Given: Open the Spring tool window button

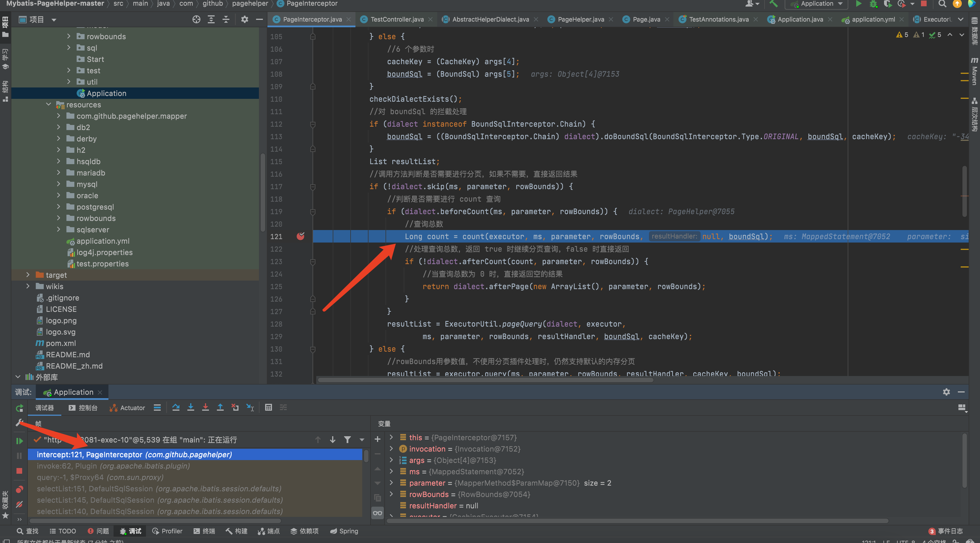Looking at the screenshot, I should click(344, 531).
